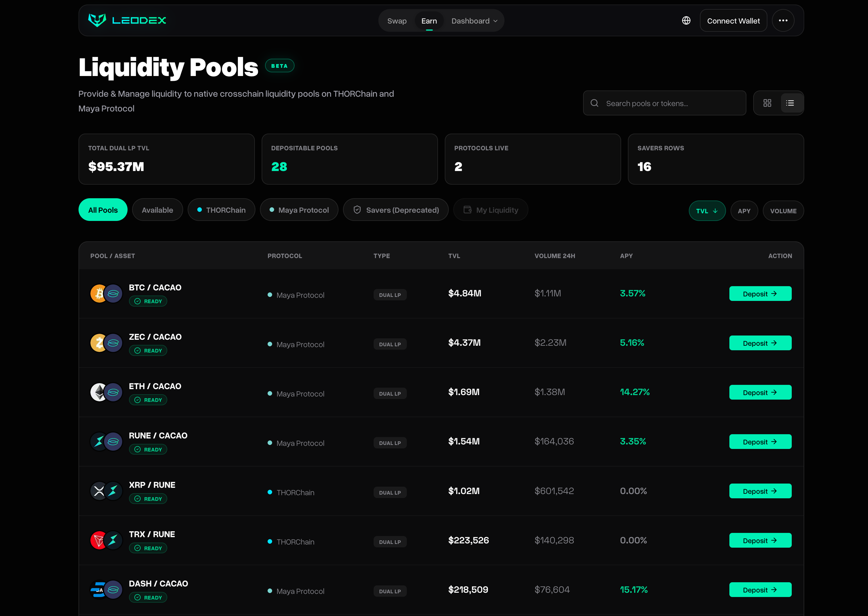Click the shield icon in Savers filter
This screenshot has height=616, width=868.
[x=357, y=210]
